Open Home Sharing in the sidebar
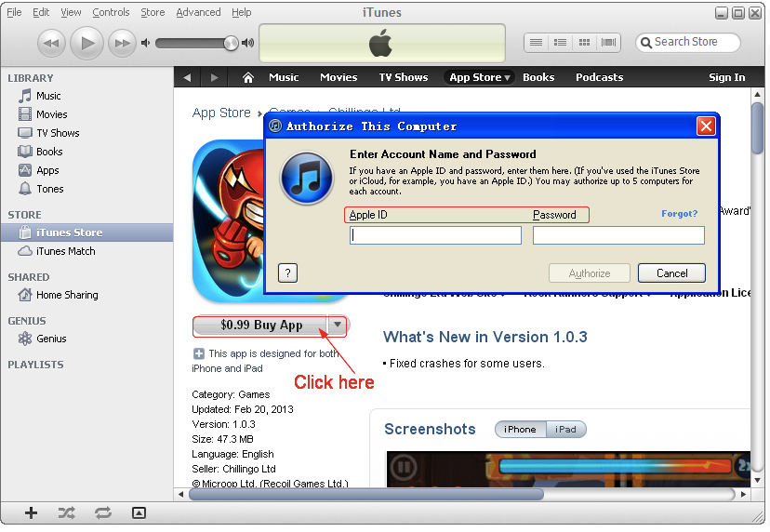Viewport: 770px width, 532px height. point(67,295)
